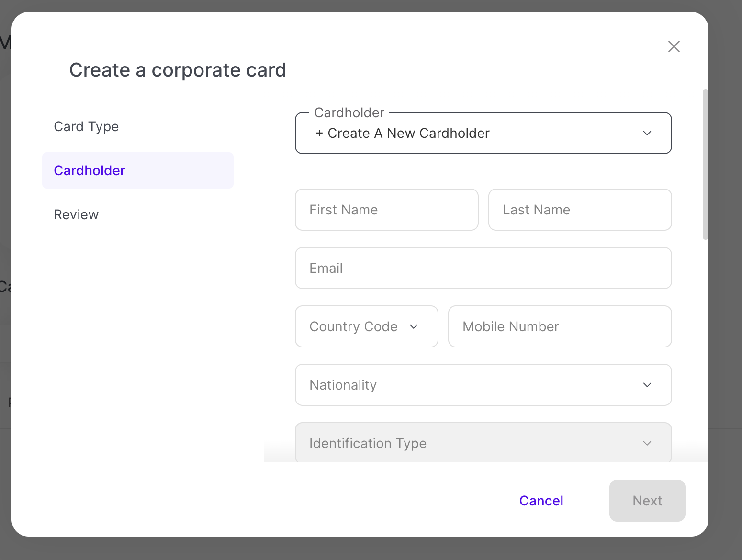Click the Identification Type chevron arrow
The width and height of the screenshot is (742, 560).
[x=647, y=443]
